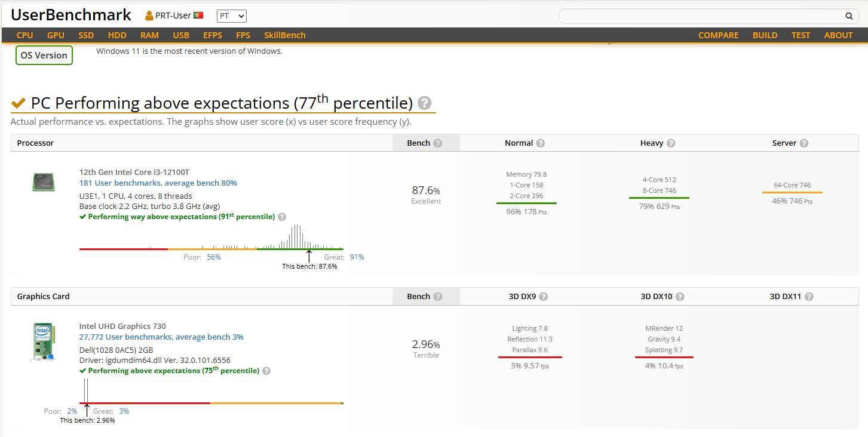The image size is (868, 437).
Task: Click processor Poor 56% link
Action: pyautogui.click(x=214, y=257)
